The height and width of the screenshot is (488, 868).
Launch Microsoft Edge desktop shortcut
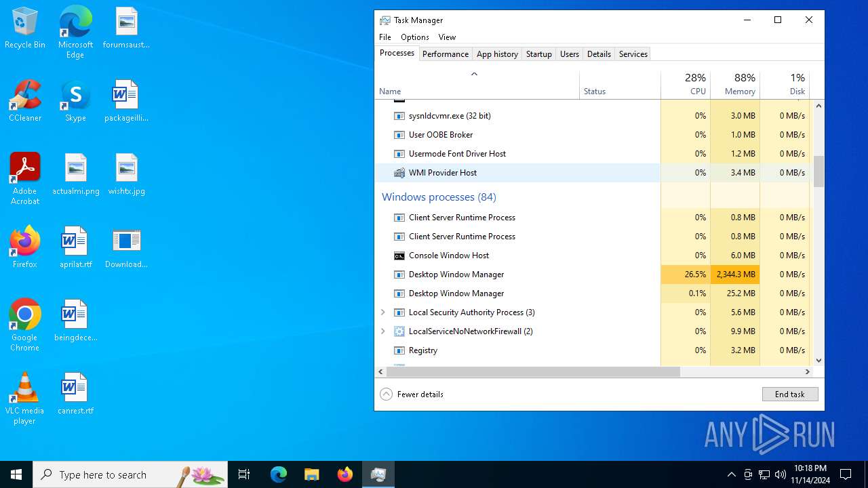(x=75, y=33)
